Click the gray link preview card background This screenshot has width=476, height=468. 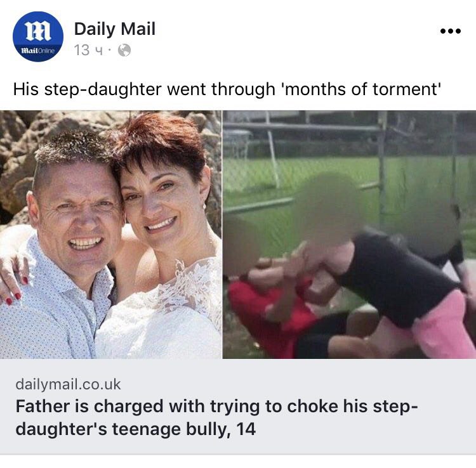point(238,406)
